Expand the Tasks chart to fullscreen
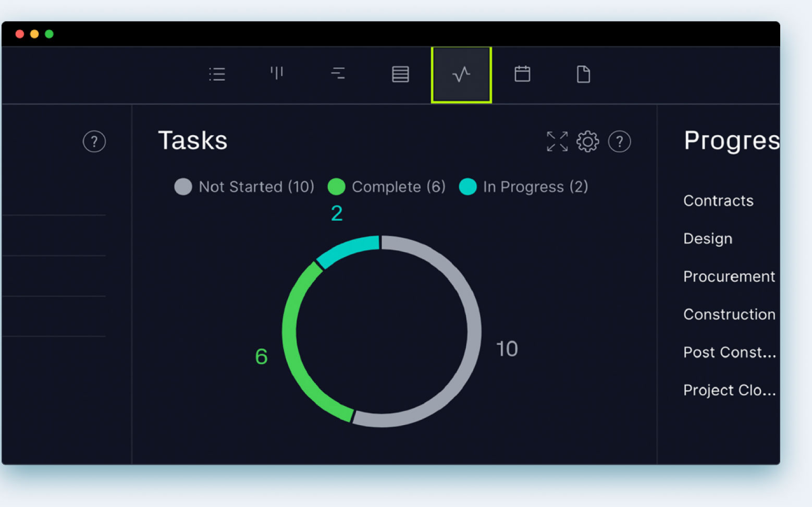The image size is (812, 507). coord(557,141)
